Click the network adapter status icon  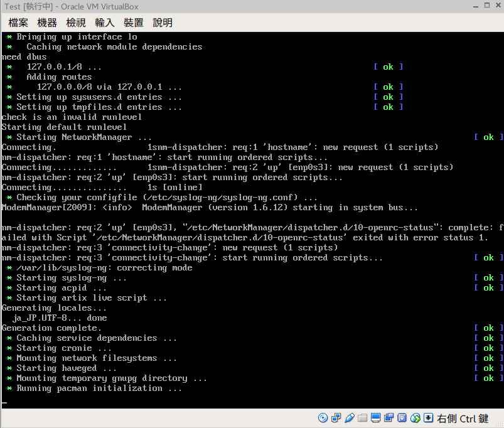point(336,418)
